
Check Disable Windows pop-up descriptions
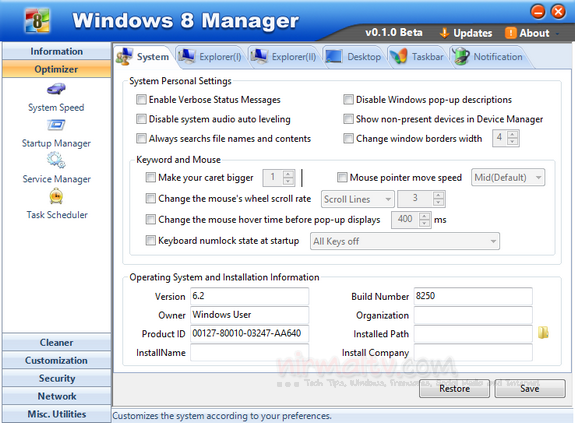tap(348, 99)
